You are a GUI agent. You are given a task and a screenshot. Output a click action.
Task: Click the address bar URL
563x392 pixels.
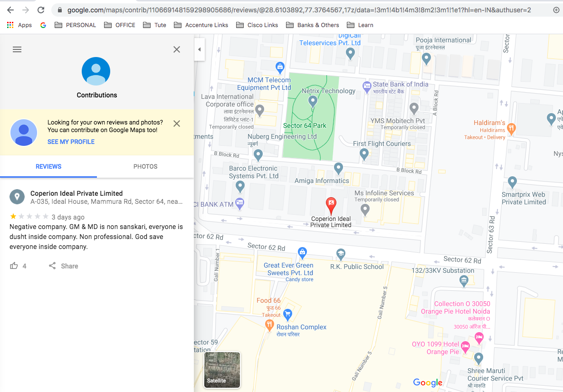tap(299, 10)
